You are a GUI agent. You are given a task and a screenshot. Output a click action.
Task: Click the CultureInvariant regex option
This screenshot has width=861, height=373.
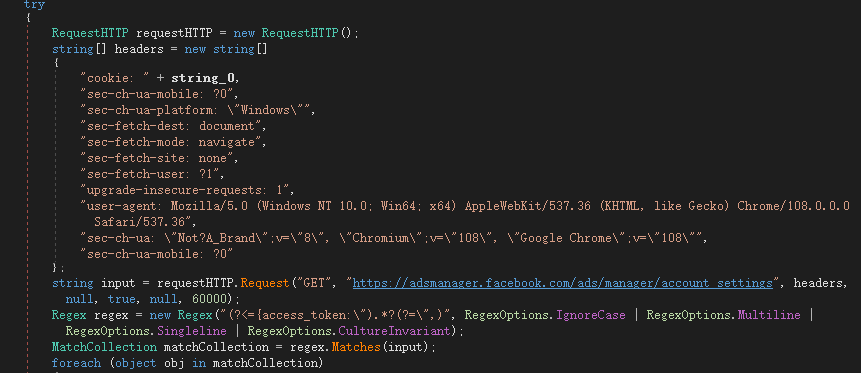pyautogui.click(x=396, y=331)
